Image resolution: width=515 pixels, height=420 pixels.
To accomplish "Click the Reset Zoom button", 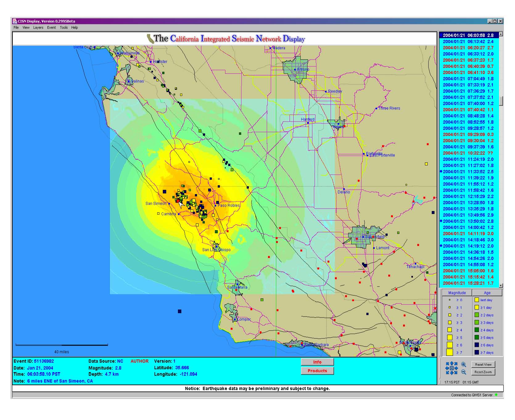I will coord(483,372).
